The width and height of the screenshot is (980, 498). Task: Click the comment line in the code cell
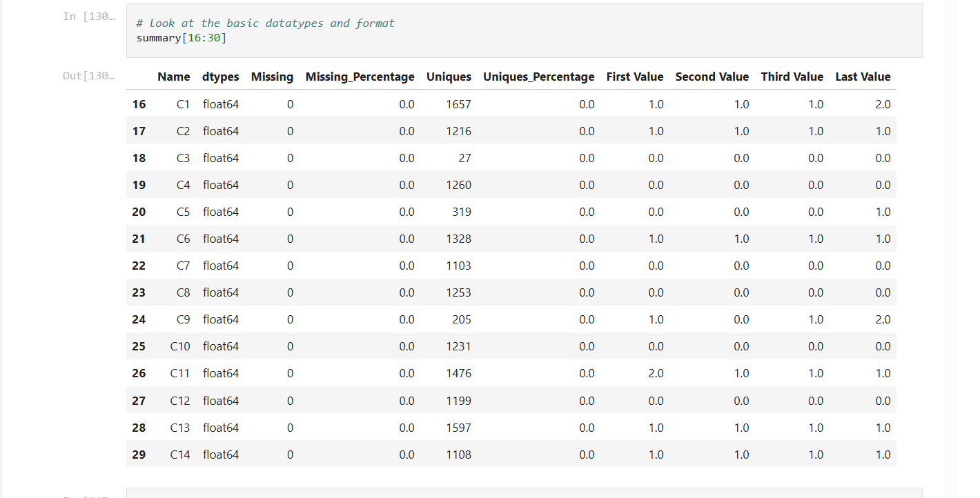[266, 23]
